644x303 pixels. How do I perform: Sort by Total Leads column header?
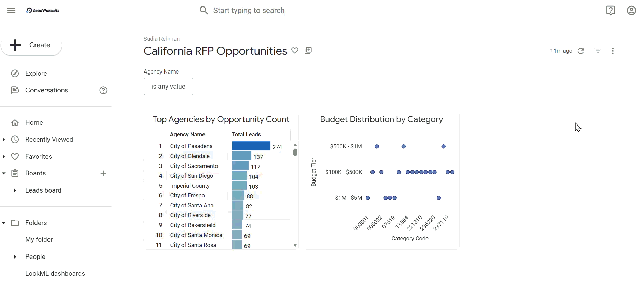coord(246,135)
